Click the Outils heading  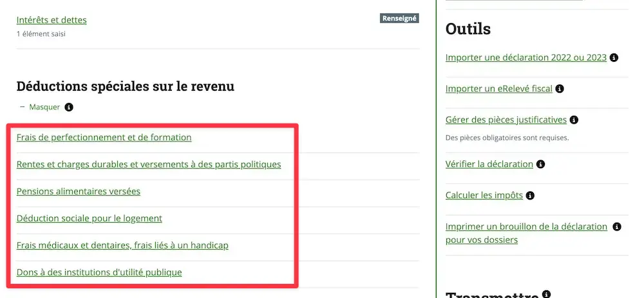pyautogui.click(x=468, y=29)
